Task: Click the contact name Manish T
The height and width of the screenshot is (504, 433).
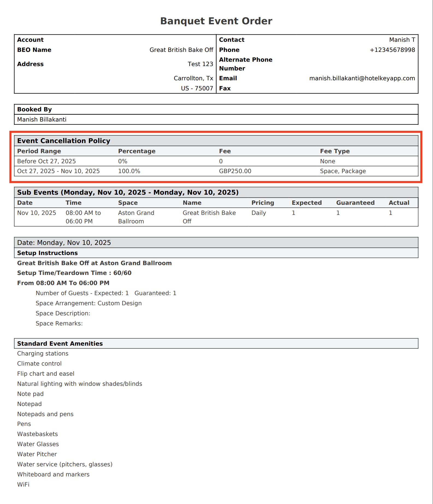Action: tap(402, 40)
